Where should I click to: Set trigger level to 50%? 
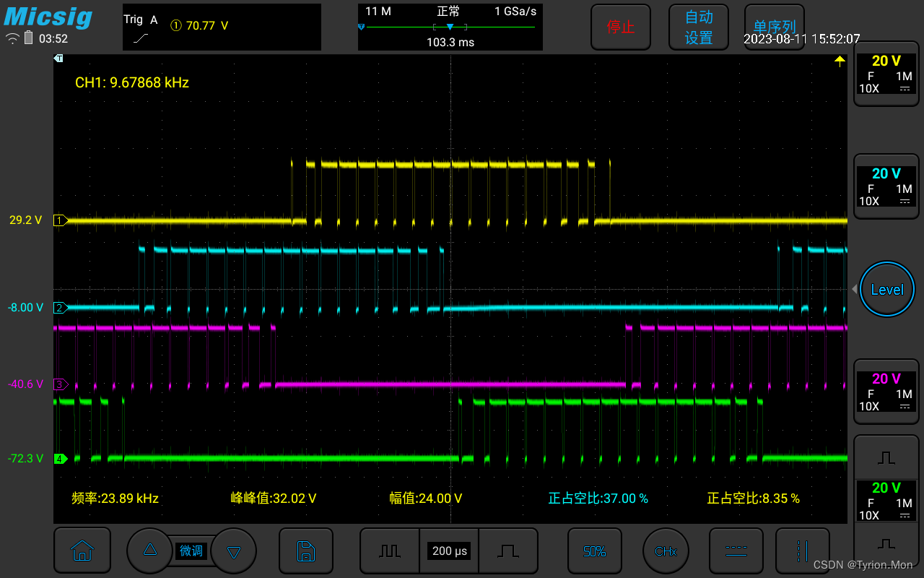click(x=595, y=551)
